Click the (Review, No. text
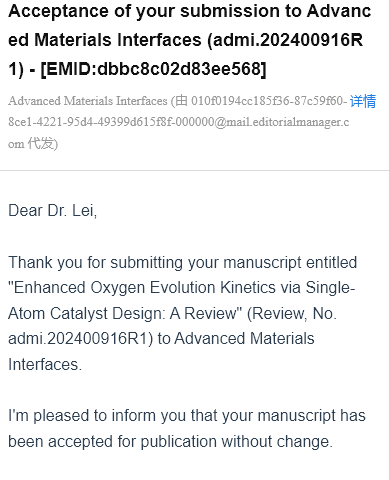The width and height of the screenshot is (389, 480). coord(292,313)
